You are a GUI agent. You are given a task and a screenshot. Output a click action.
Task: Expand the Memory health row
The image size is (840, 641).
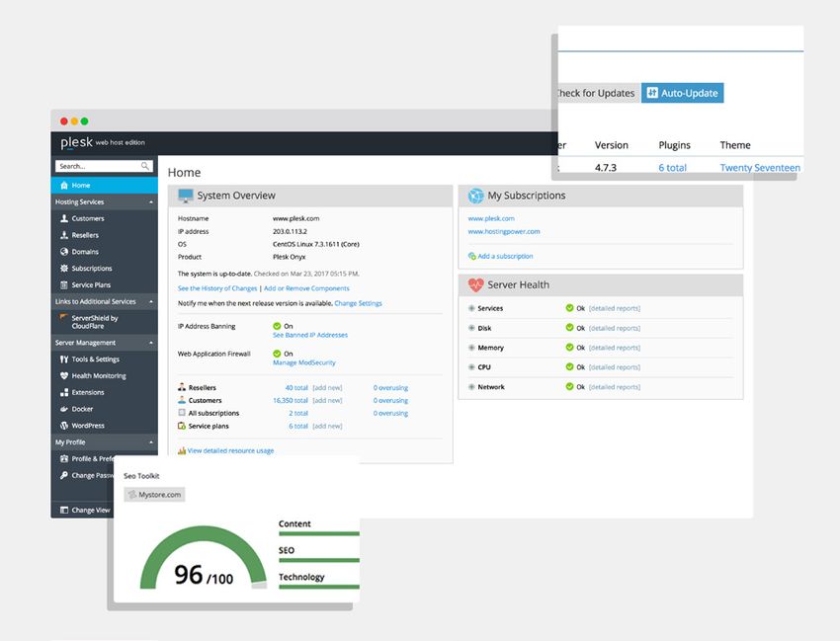pos(471,348)
